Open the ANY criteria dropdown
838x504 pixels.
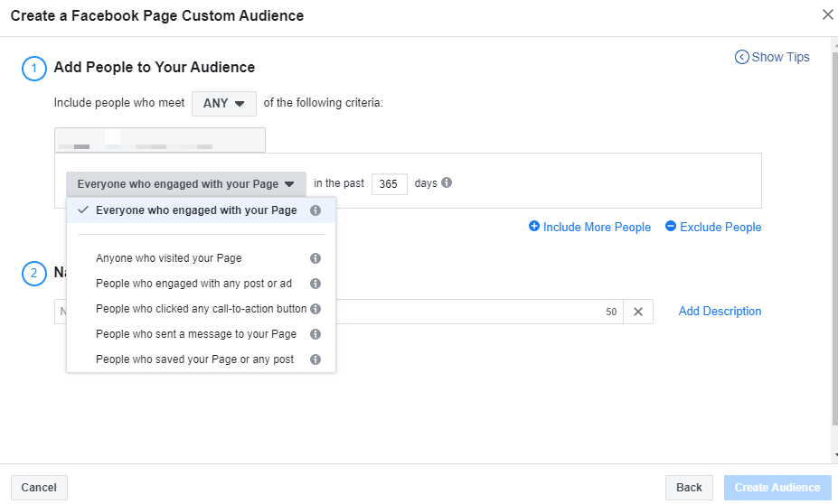click(223, 104)
